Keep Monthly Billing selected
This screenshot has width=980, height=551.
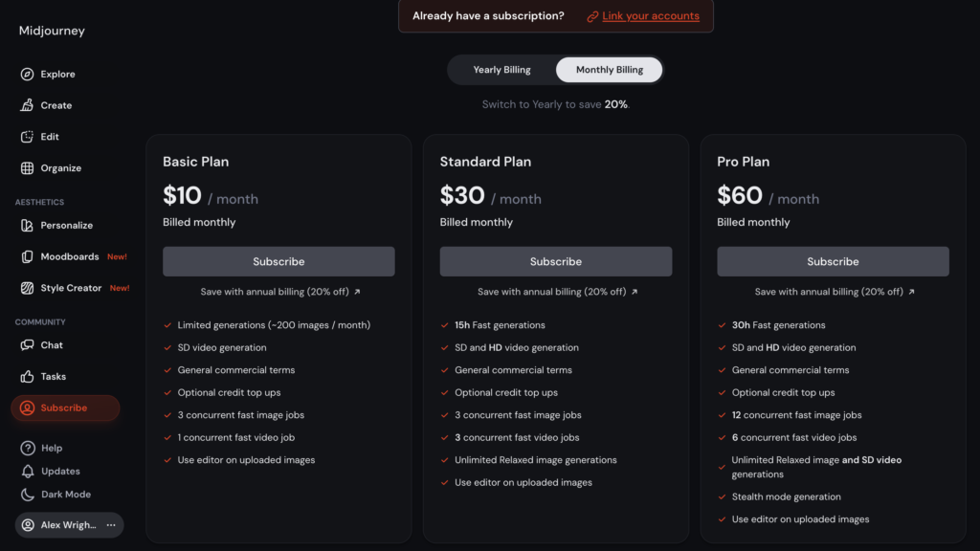coord(609,69)
